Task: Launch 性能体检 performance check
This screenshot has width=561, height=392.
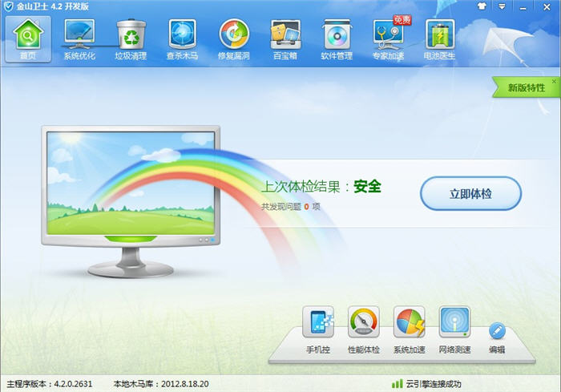Action: [364, 330]
